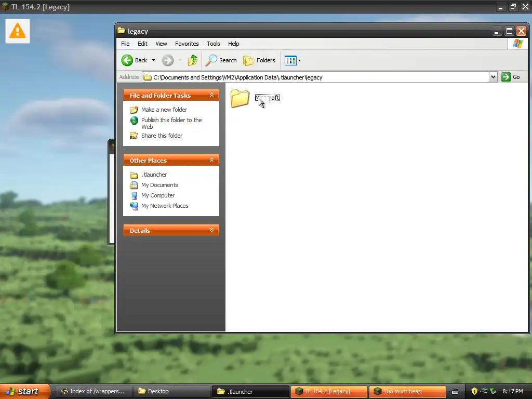Screen dimensions: 532x399
Task: Click Share this folder link
Action: [162, 136]
